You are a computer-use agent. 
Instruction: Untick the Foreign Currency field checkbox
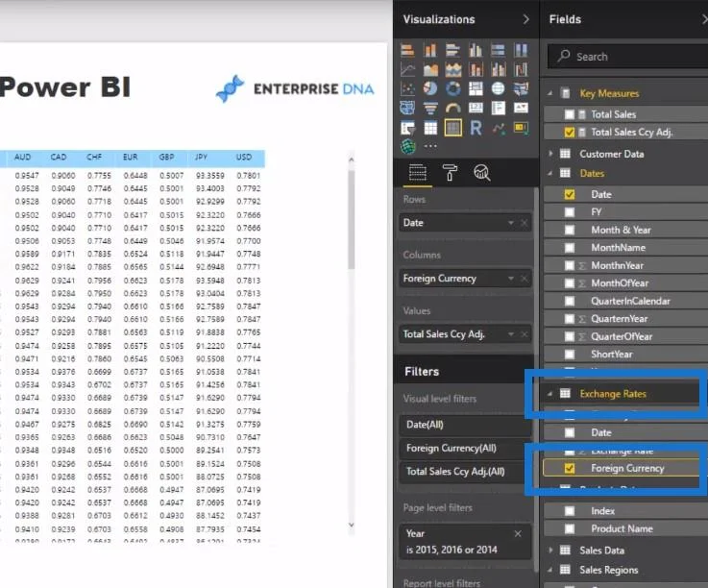(x=570, y=468)
